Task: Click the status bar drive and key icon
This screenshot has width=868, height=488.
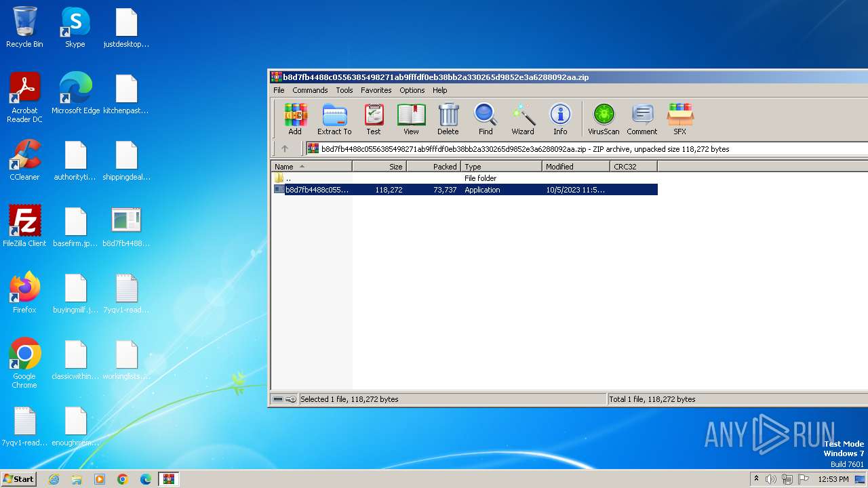Action: (x=284, y=399)
